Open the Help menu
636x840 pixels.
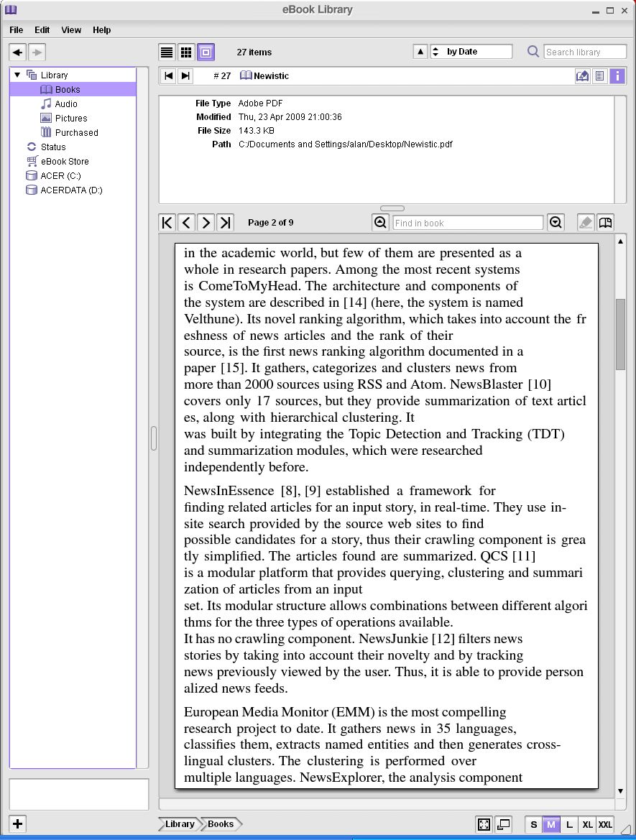(x=101, y=30)
